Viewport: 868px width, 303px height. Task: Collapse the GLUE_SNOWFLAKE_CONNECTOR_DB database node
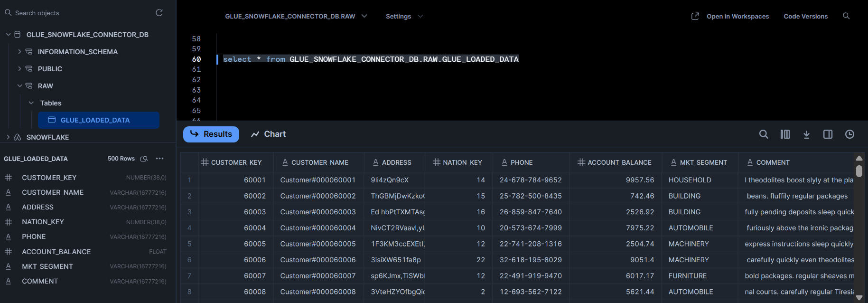pyautogui.click(x=8, y=35)
